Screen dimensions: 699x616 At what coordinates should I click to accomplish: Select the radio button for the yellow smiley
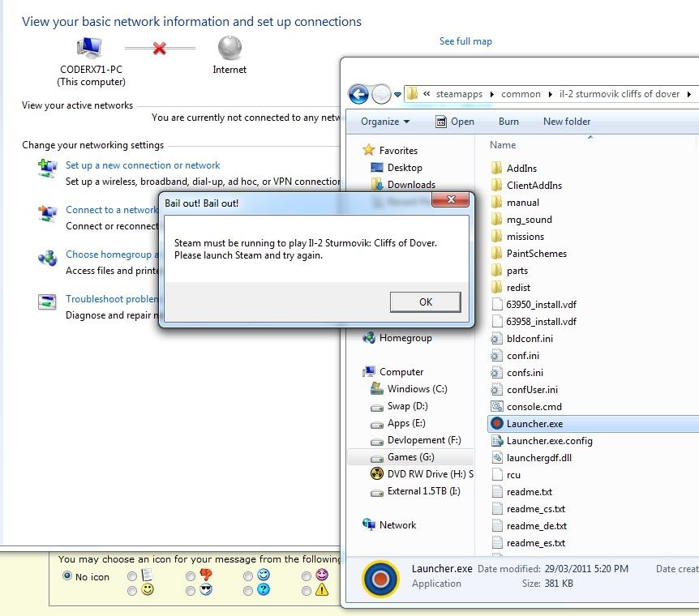click(x=132, y=591)
